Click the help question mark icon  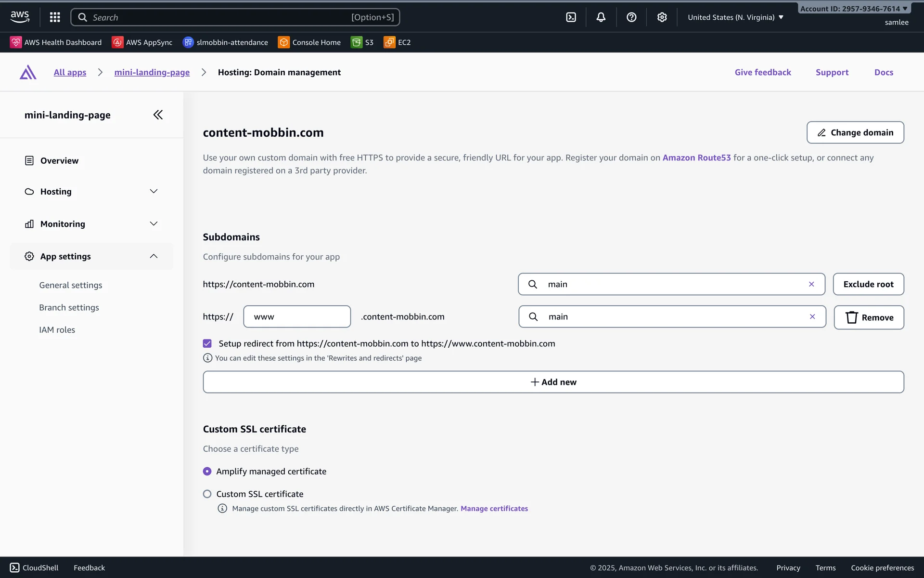[x=631, y=17]
